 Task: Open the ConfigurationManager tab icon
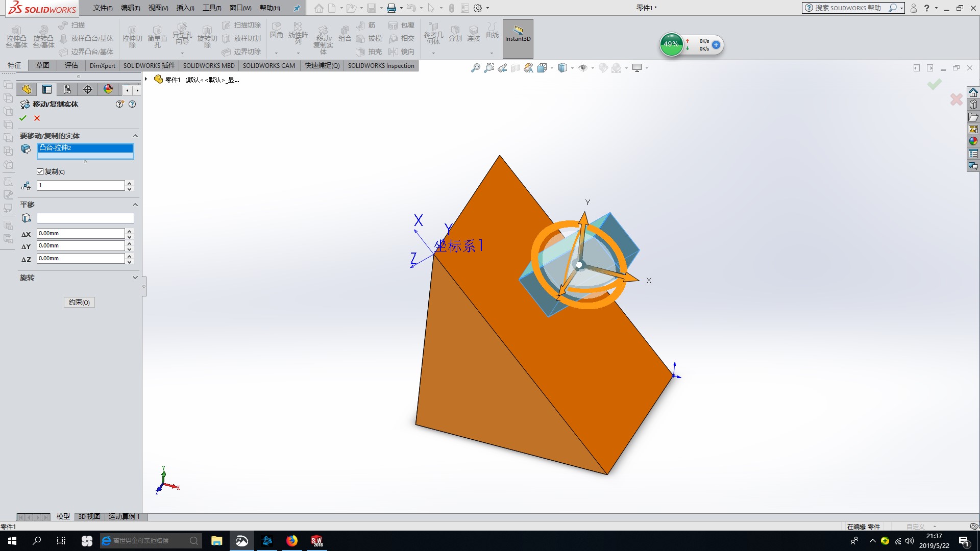click(x=67, y=89)
